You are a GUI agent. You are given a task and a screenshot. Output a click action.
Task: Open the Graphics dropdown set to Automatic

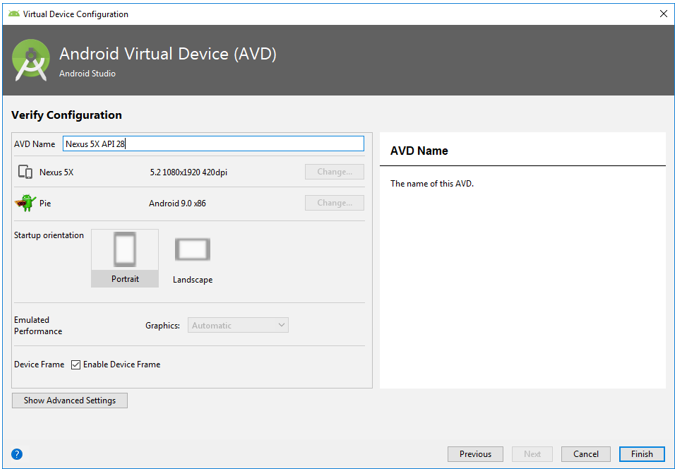(x=238, y=325)
